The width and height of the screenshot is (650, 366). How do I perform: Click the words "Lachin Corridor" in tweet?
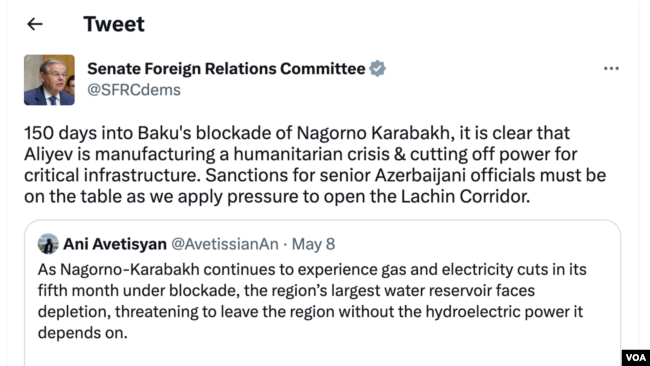point(465,196)
